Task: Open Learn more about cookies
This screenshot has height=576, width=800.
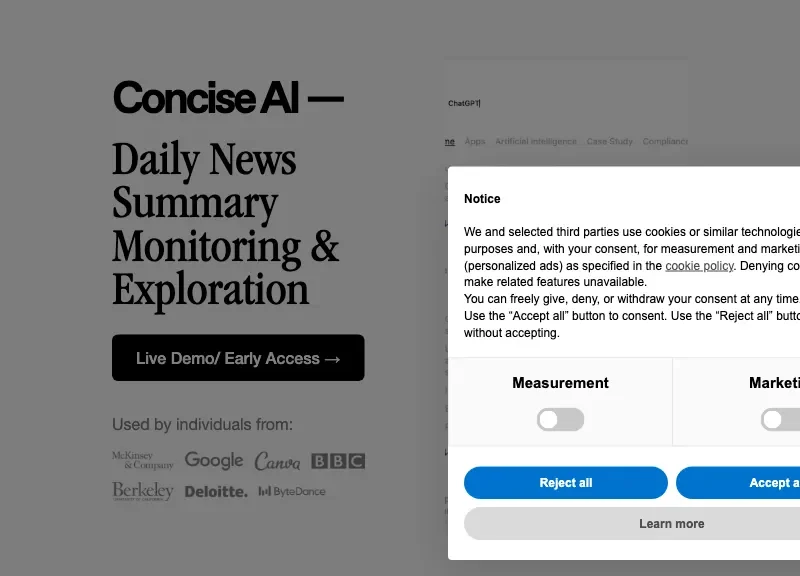Action: pos(632,523)
